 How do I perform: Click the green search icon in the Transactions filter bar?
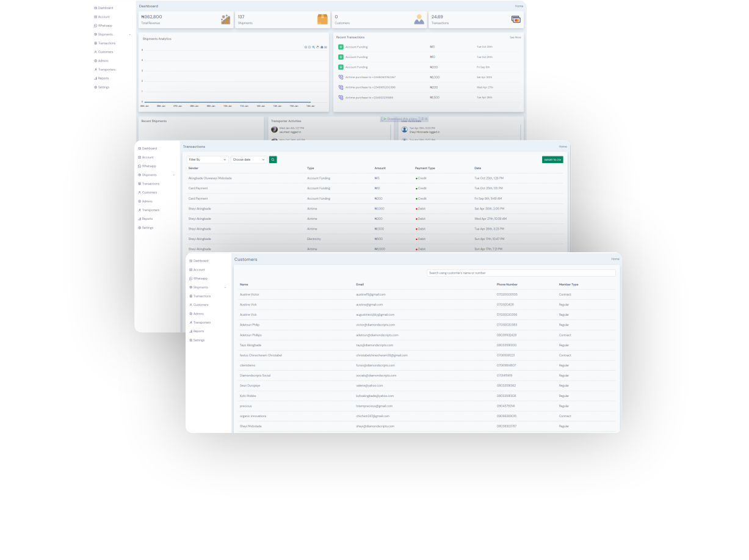pos(273,159)
